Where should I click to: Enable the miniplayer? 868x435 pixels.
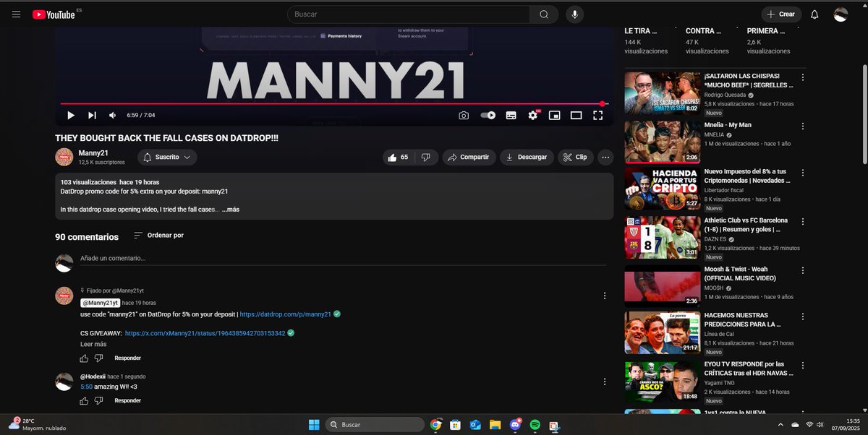pyautogui.click(x=555, y=115)
